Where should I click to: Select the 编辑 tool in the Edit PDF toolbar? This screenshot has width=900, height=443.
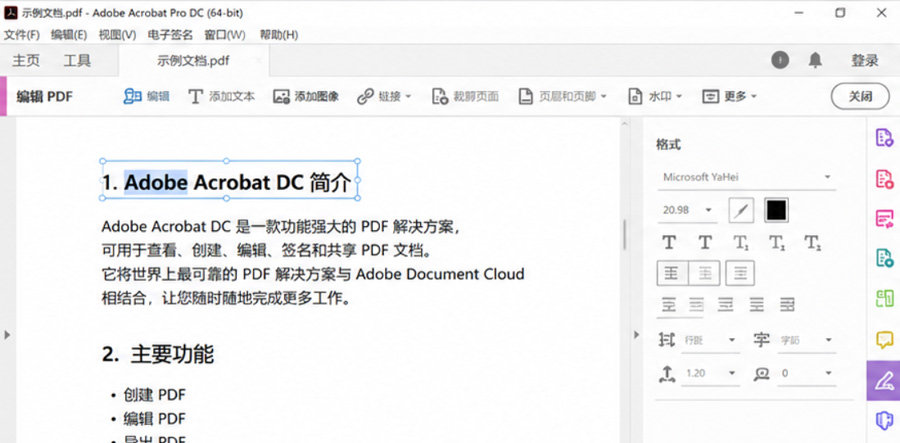coord(146,96)
